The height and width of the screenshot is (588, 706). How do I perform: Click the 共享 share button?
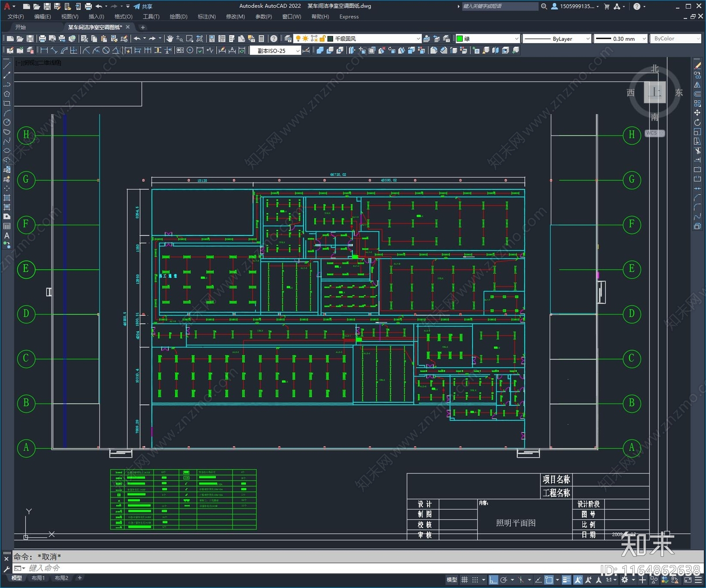pos(143,6)
